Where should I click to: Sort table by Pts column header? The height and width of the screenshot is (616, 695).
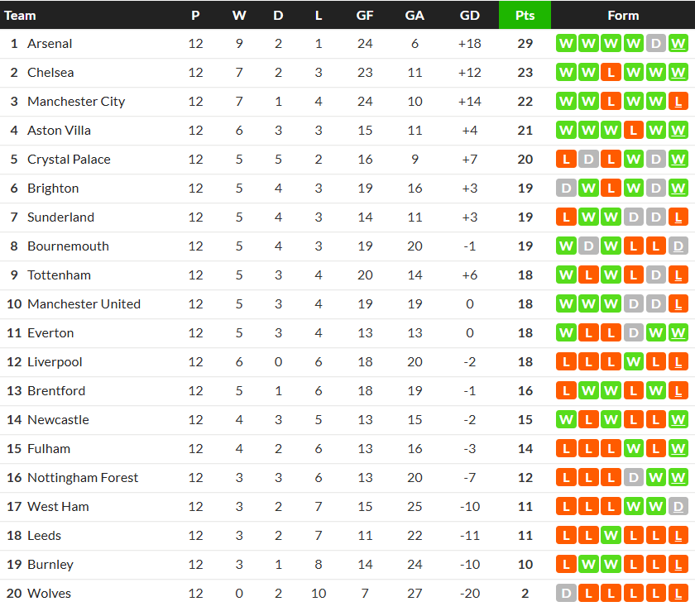[525, 15]
